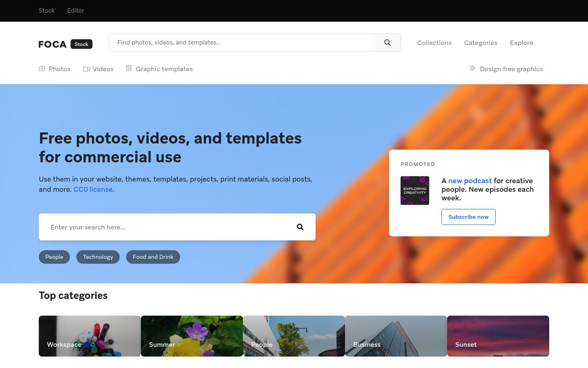
Task: Open the Categories menu
Action: point(480,43)
